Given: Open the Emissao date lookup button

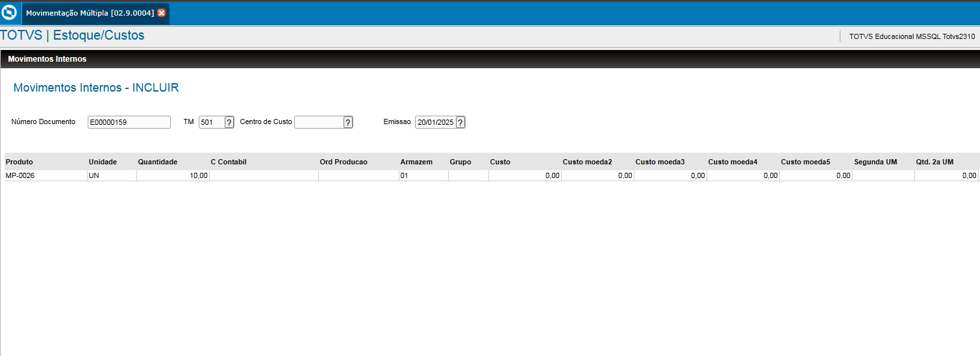Looking at the screenshot, I should coord(460,122).
